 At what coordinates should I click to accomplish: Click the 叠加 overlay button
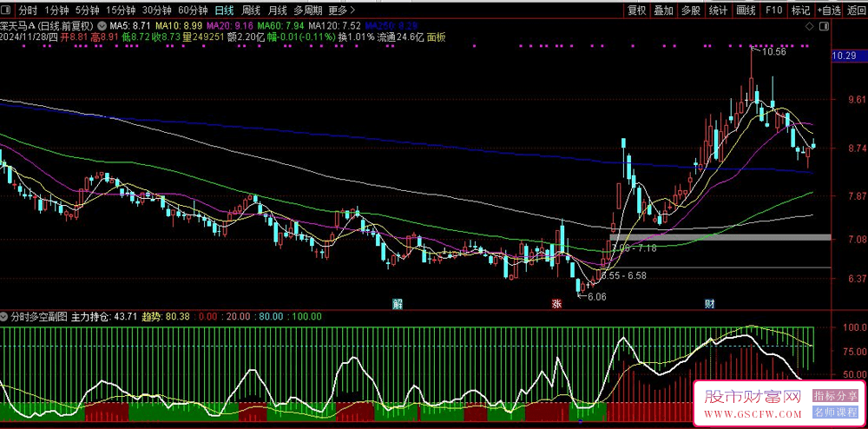(x=664, y=10)
